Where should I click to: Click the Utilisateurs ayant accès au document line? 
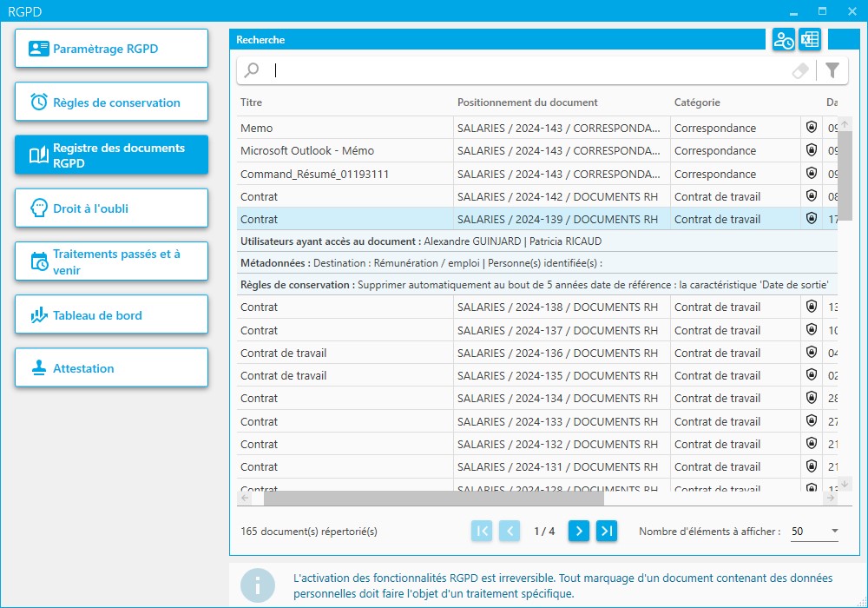click(537, 241)
